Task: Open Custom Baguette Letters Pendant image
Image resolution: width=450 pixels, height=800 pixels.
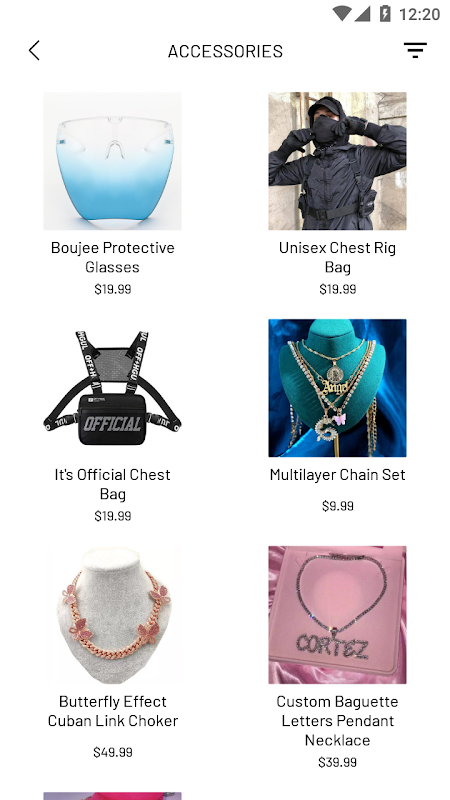Action: (x=337, y=615)
